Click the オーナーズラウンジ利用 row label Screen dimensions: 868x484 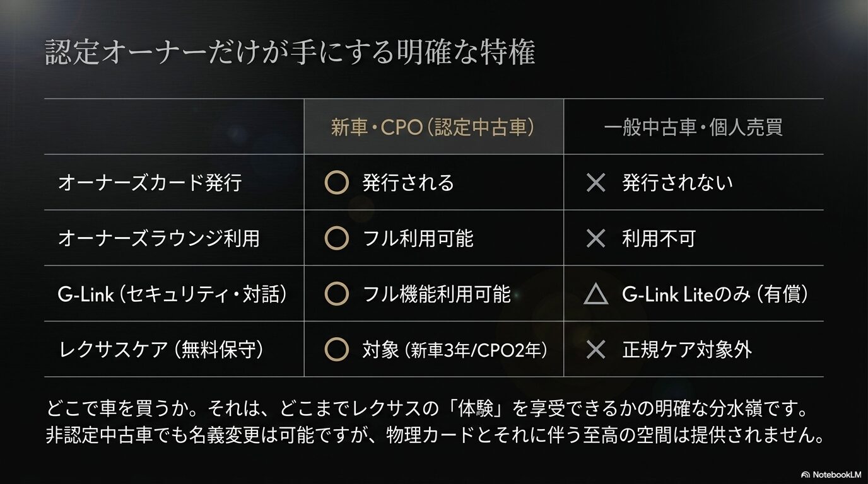[158, 238]
